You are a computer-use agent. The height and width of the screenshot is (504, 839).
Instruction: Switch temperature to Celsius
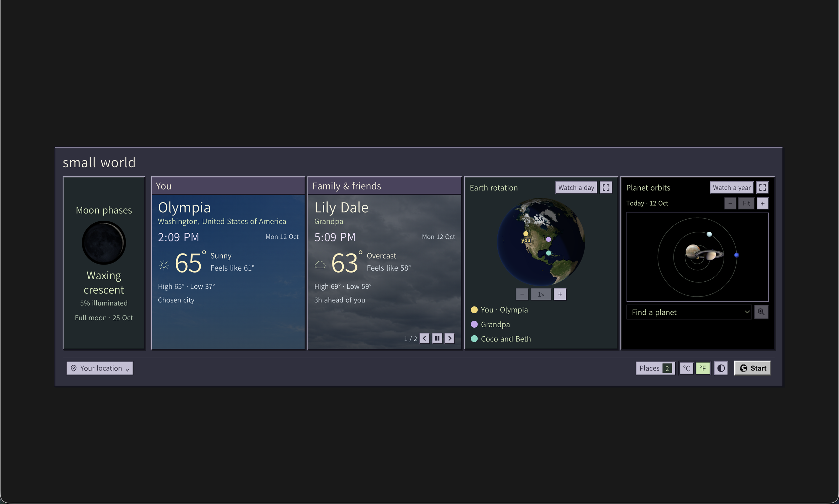(686, 368)
